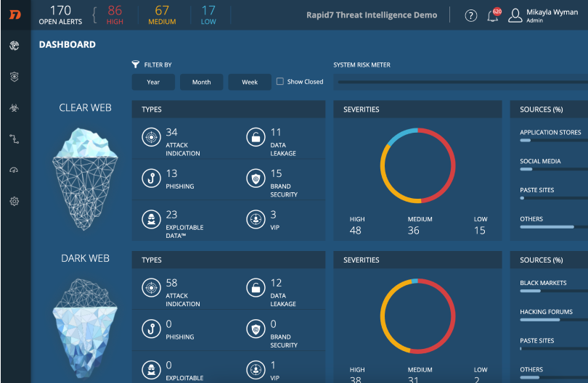The image size is (588, 383).
Task: Filter alerts by Month
Action: pyautogui.click(x=201, y=82)
